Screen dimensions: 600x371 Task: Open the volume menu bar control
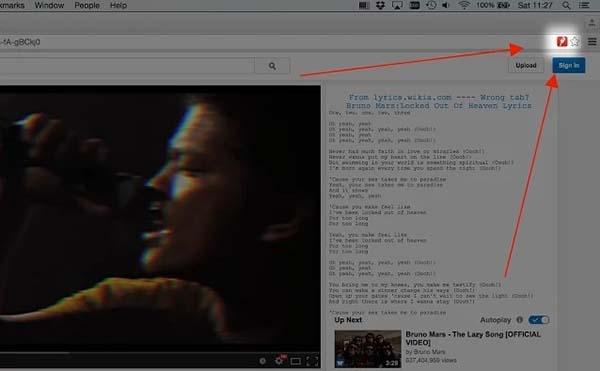click(446, 5)
